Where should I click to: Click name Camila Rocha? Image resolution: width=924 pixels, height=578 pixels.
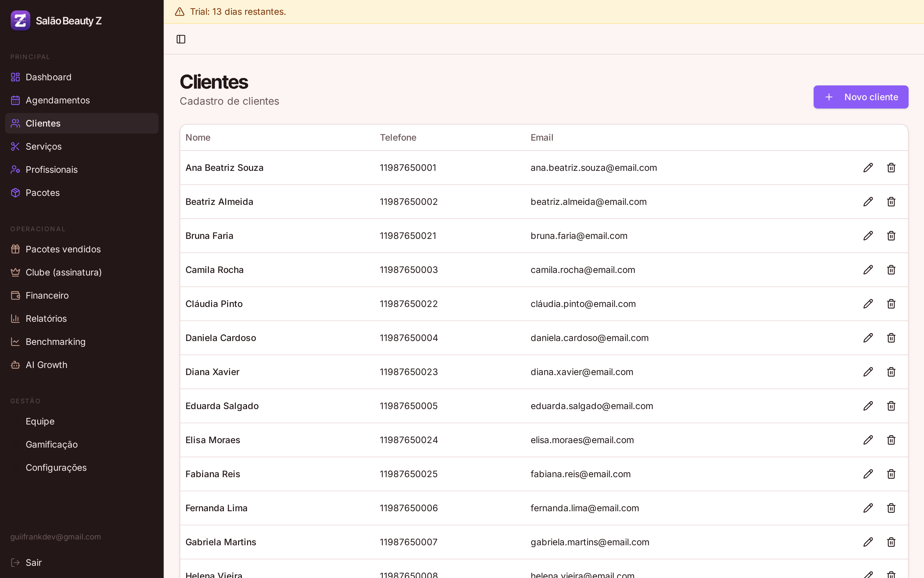tap(215, 270)
